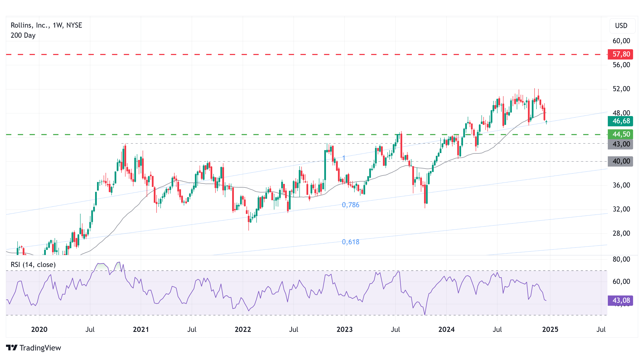Select the current price label 46,68
This screenshot has width=644, height=358.
620,121
